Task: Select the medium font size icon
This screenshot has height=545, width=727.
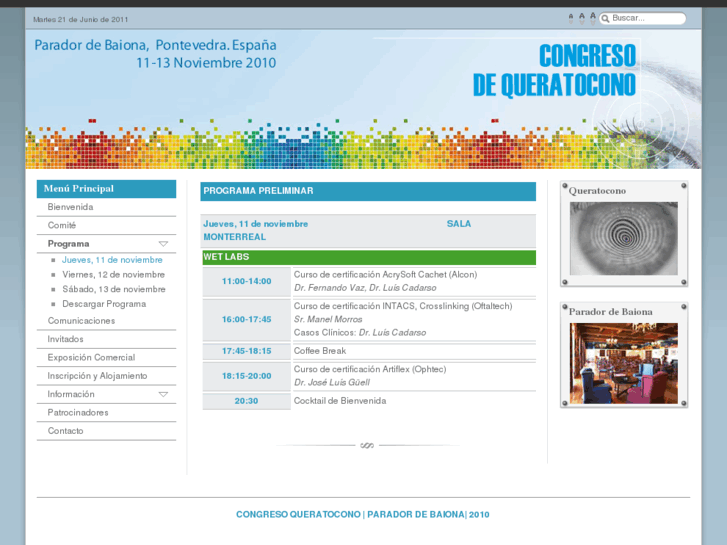Action: click(582, 19)
